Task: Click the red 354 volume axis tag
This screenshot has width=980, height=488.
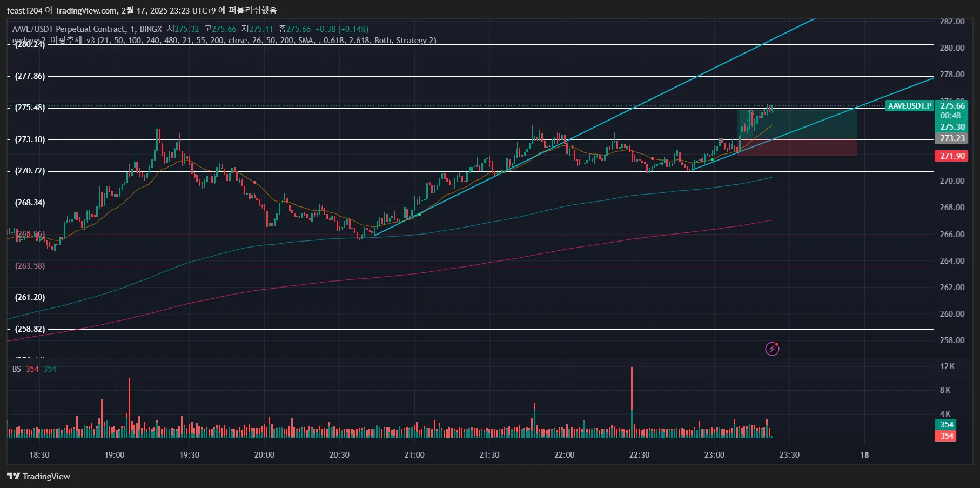Action: [946, 436]
